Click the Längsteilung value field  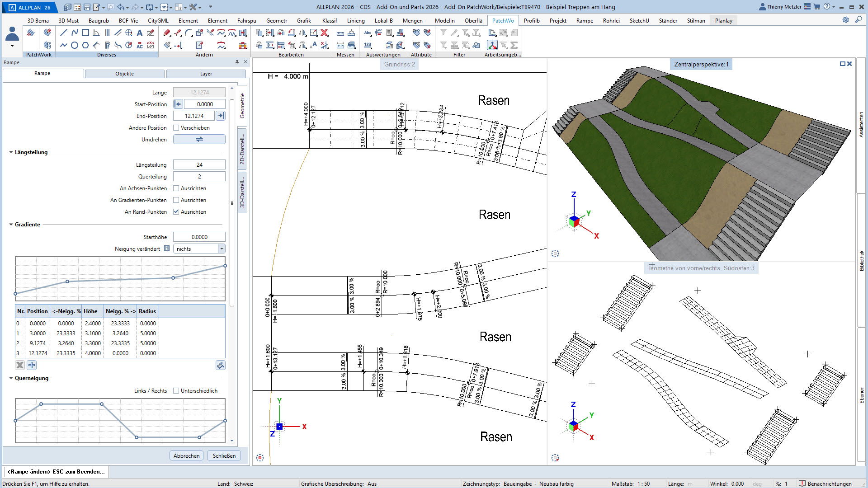point(199,165)
